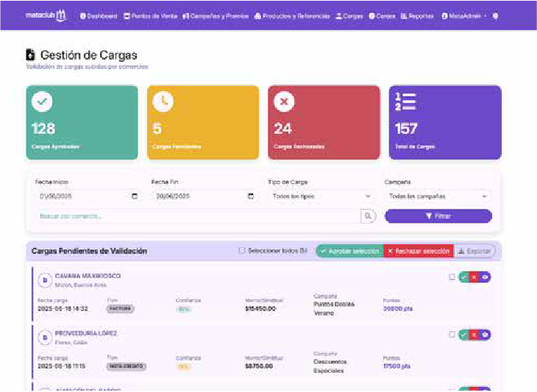Check the CAVANA MAXIKIOSCO row checkbox
The width and height of the screenshot is (537, 392).
pos(452,277)
